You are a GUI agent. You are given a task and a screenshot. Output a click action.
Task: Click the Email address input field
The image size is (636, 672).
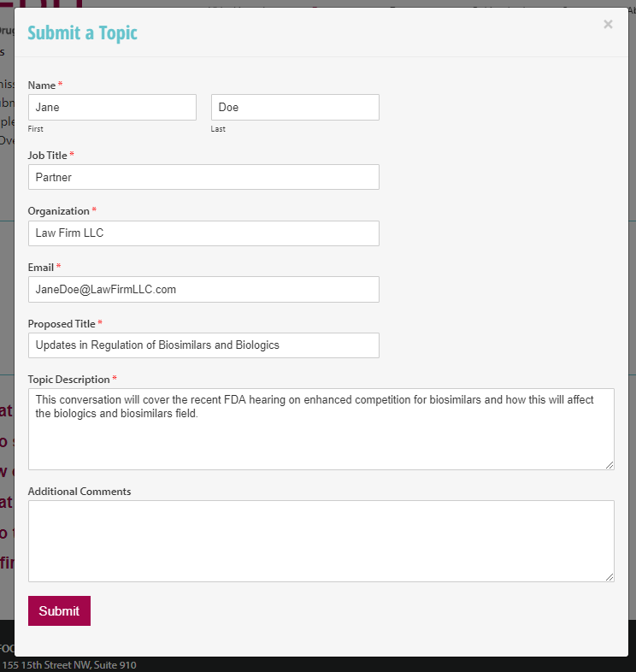pyautogui.click(x=203, y=289)
